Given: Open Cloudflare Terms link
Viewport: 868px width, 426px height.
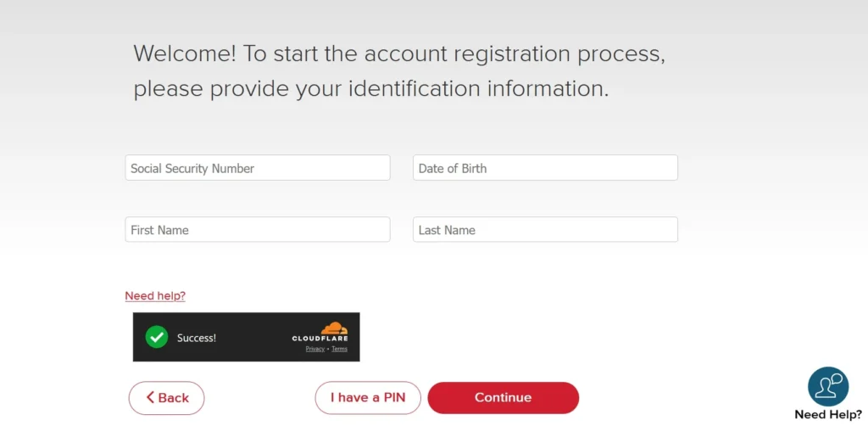Looking at the screenshot, I should coord(339,349).
